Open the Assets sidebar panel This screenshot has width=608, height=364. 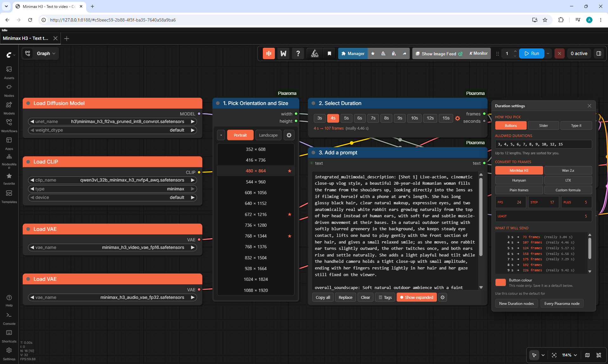click(9, 72)
